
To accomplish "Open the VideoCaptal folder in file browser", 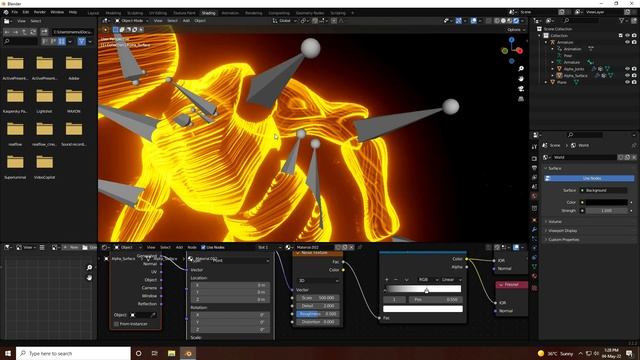I will pyautogui.click(x=44, y=167).
